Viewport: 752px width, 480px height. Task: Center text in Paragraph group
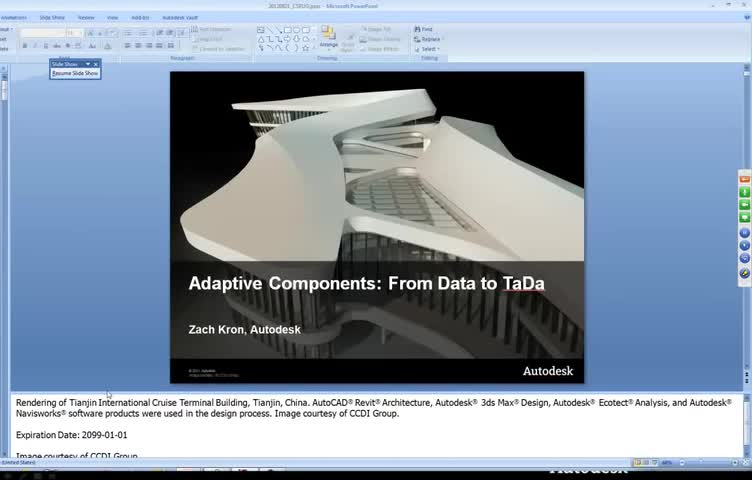(x=138, y=46)
